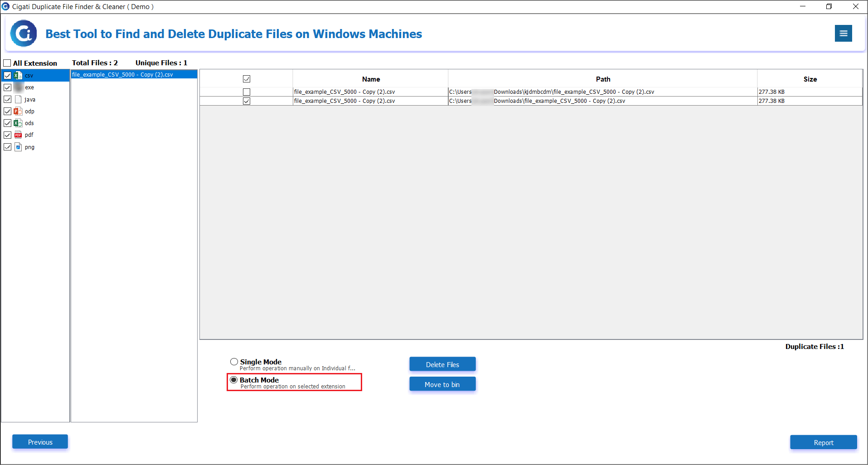This screenshot has width=868, height=465.
Task: Select the csv extension label
Action: coord(29,76)
